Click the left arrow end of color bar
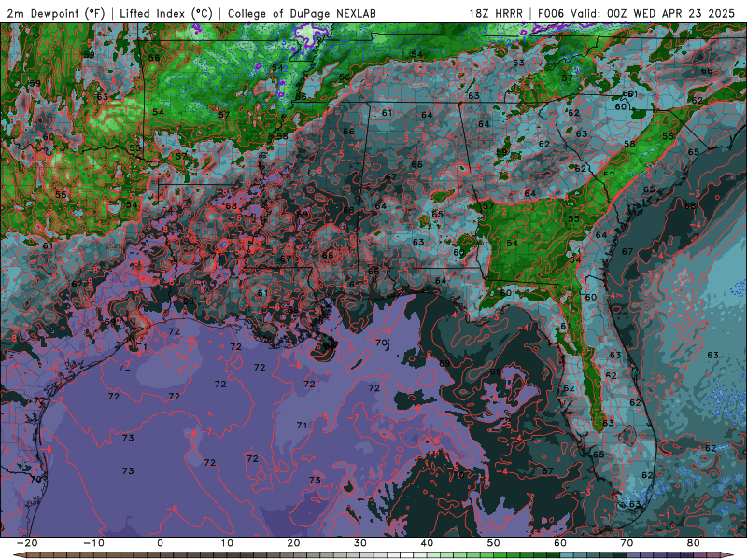This screenshot has width=747, height=560. [19, 555]
